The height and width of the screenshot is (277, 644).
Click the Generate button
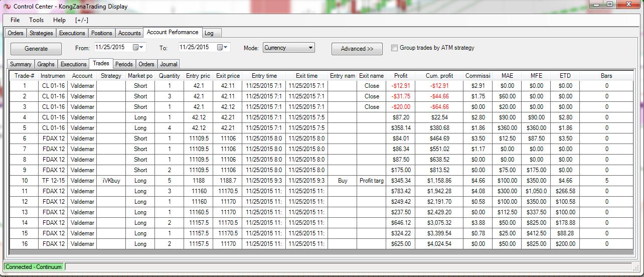tap(36, 49)
